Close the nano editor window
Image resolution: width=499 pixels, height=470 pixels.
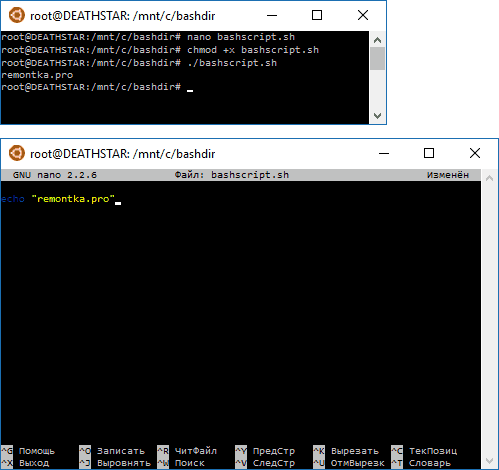pos(475,153)
